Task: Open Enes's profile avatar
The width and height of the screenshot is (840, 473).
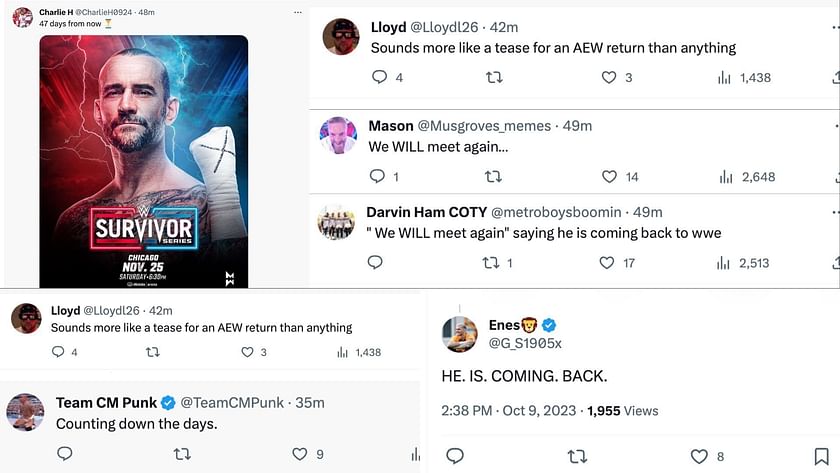Action: pos(459,334)
